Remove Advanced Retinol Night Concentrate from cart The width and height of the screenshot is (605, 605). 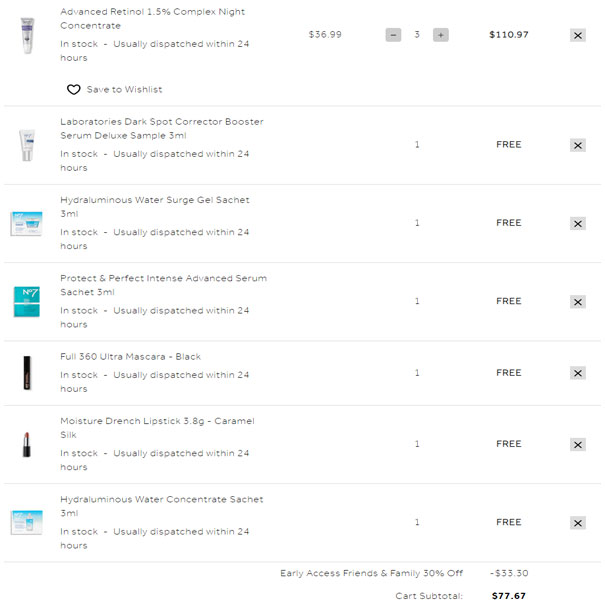tap(578, 35)
